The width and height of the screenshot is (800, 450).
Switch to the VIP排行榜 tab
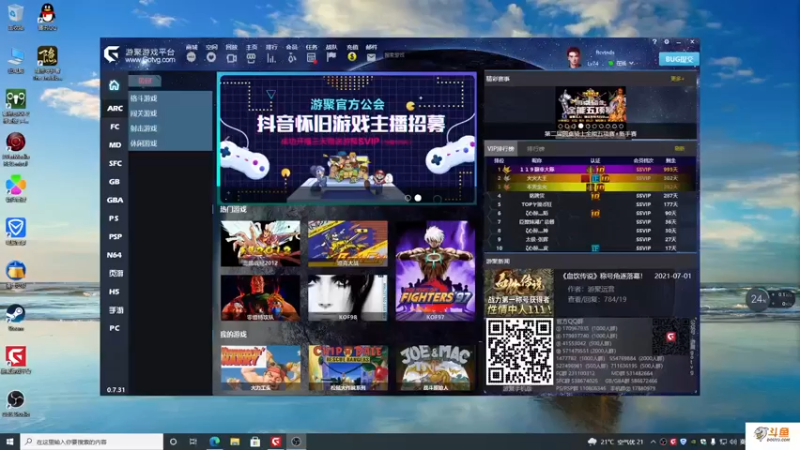click(x=501, y=149)
